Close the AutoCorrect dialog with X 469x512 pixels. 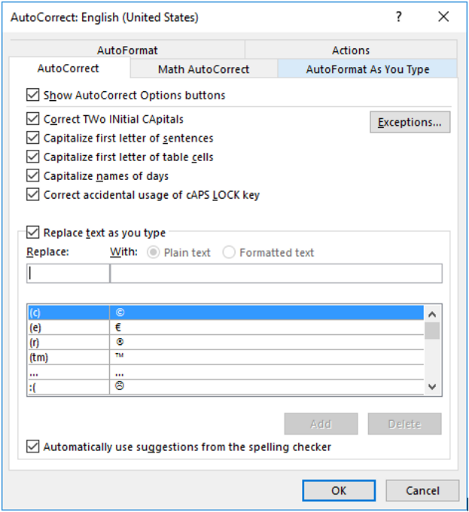[x=444, y=17]
